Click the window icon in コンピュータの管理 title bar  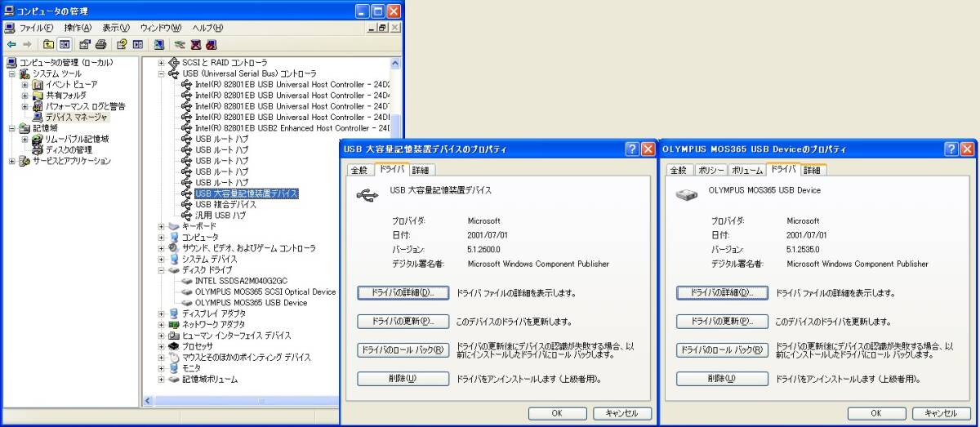(9, 11)
